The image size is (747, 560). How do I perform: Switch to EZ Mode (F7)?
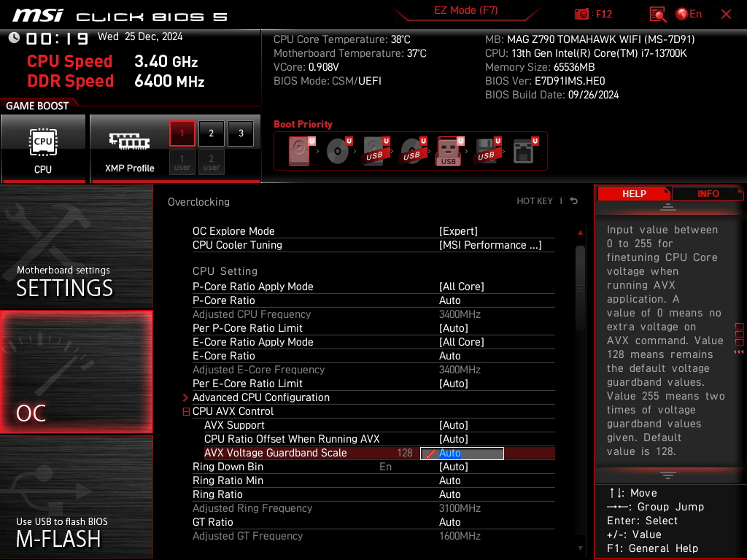[466, 10]
